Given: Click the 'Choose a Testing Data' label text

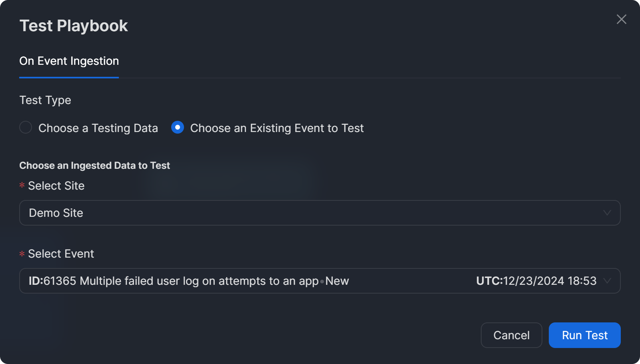Looking at the screenshot, I should click(98, 128).
